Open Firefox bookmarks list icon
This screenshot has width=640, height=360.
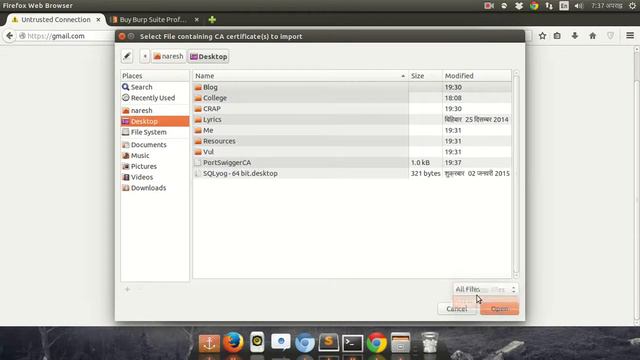click(557, 36)
